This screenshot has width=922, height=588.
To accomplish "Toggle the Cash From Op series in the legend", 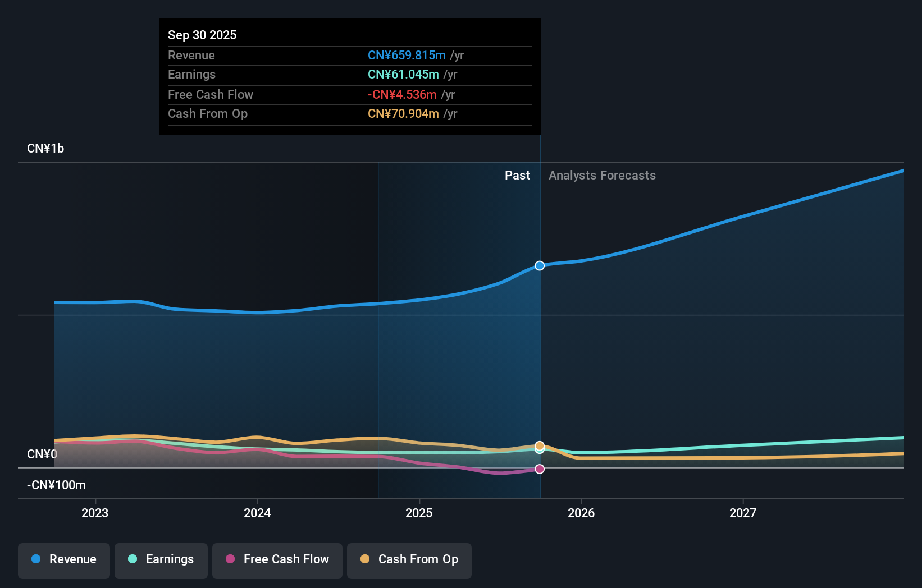I will click(x=409, y=561).
